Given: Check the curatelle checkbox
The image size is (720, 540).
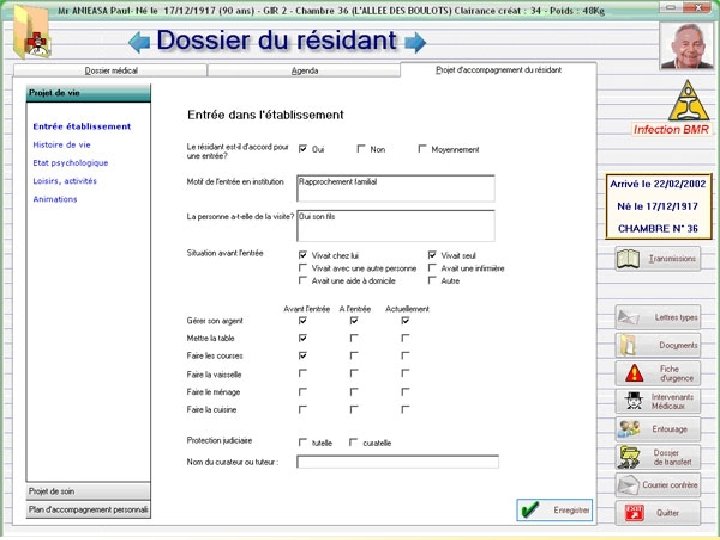Looking at the screenshot, I should (x=354, y=442).
